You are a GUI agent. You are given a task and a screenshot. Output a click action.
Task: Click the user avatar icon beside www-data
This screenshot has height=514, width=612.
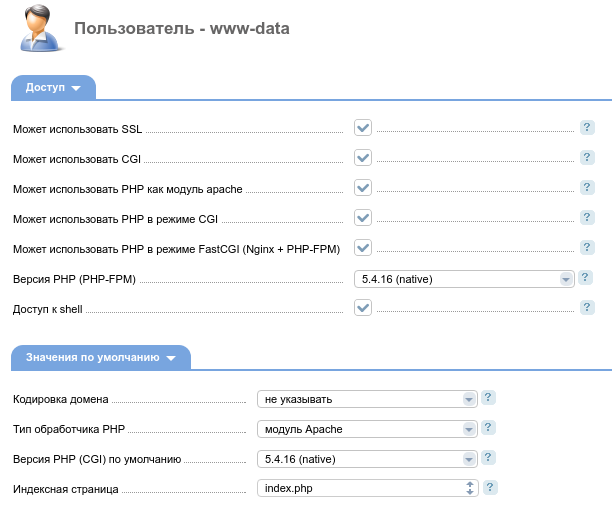pyautogui.click(x=36, y=30)
